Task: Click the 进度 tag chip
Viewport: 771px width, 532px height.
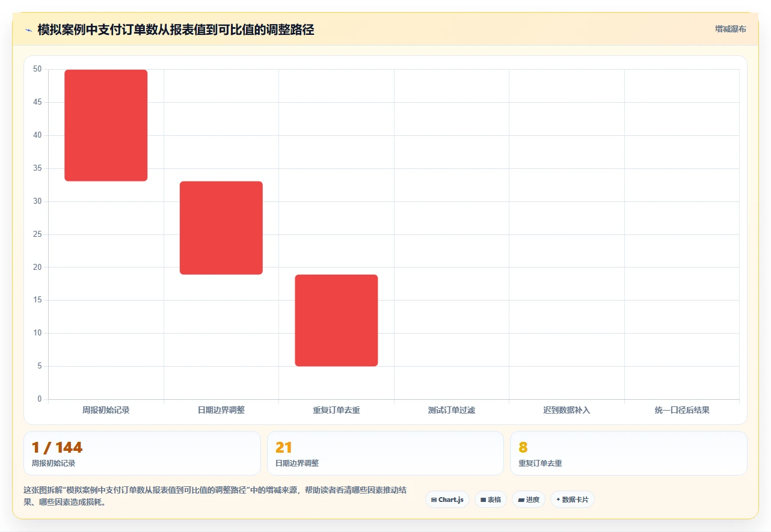Action: (529, 500)
